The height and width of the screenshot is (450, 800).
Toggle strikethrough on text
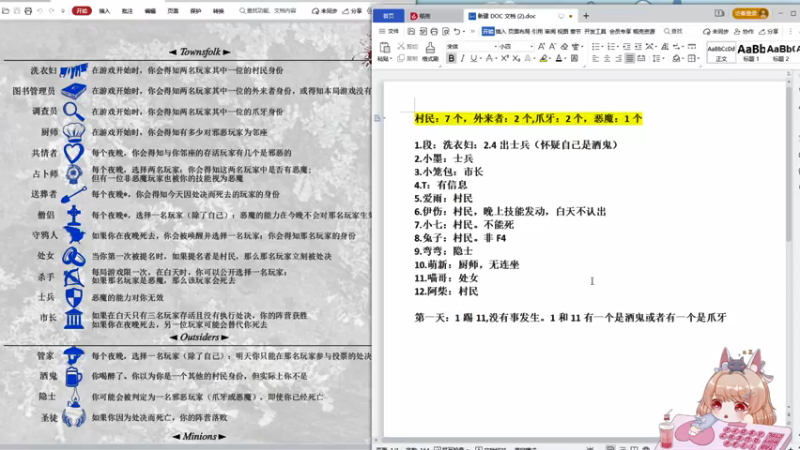pos(489,59)
